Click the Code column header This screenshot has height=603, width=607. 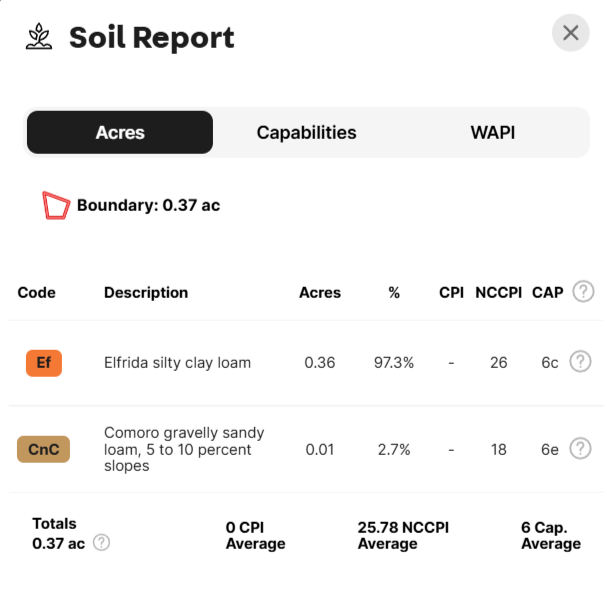pyautogui.click(x=37, y=293)
